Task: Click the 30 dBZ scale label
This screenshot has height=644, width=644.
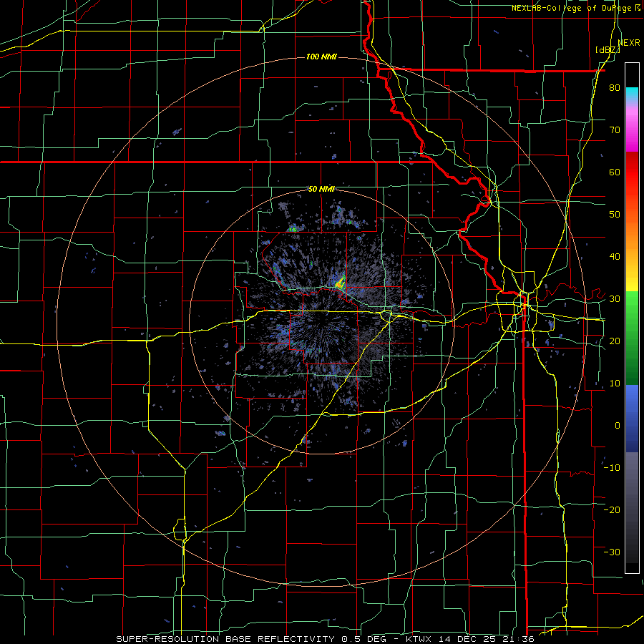Action: (x=615, y=299)
